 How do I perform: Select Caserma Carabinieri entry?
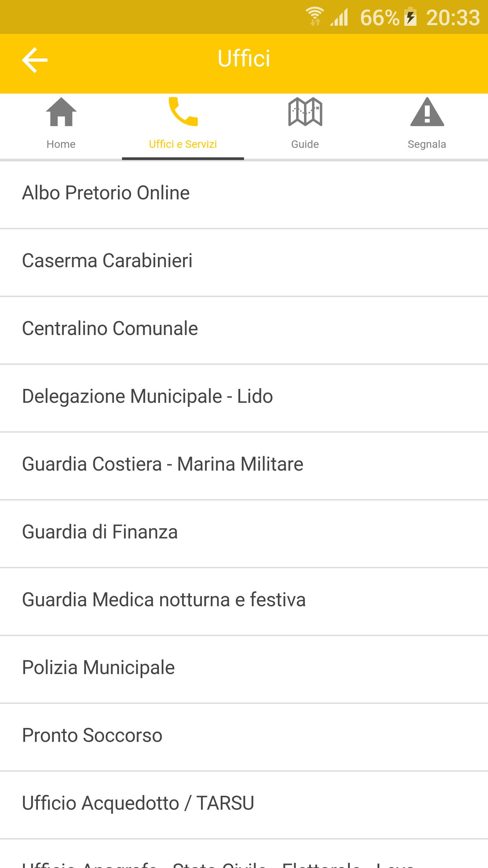pyautogui.click(x=107, y=261)
